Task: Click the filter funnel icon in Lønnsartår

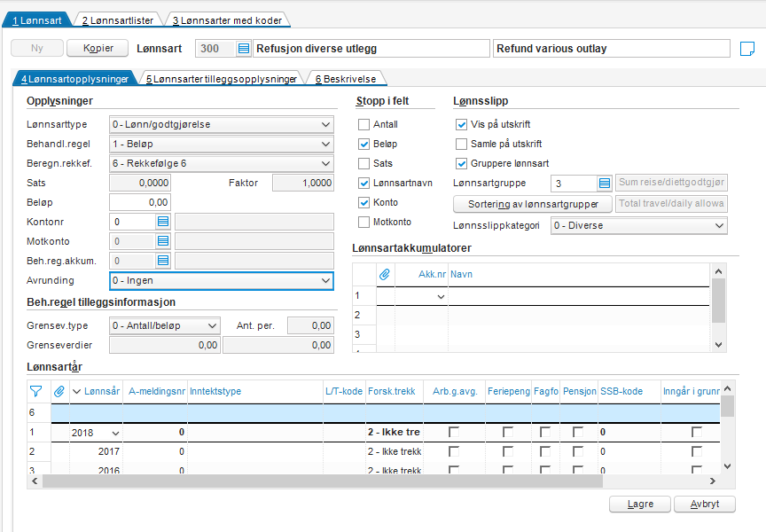Action: click(x=35, y=391)
